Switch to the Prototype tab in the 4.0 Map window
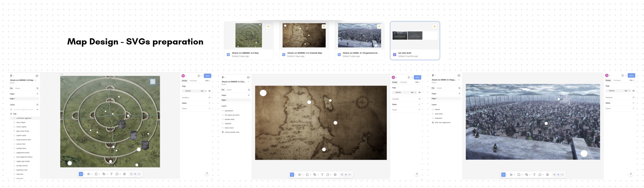644x188 pixels. tap(193, 81)
